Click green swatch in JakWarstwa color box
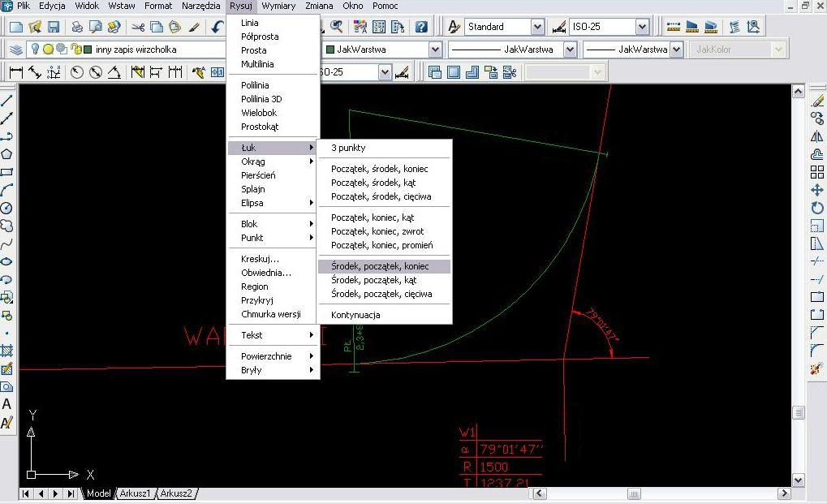 click(330, 50)
